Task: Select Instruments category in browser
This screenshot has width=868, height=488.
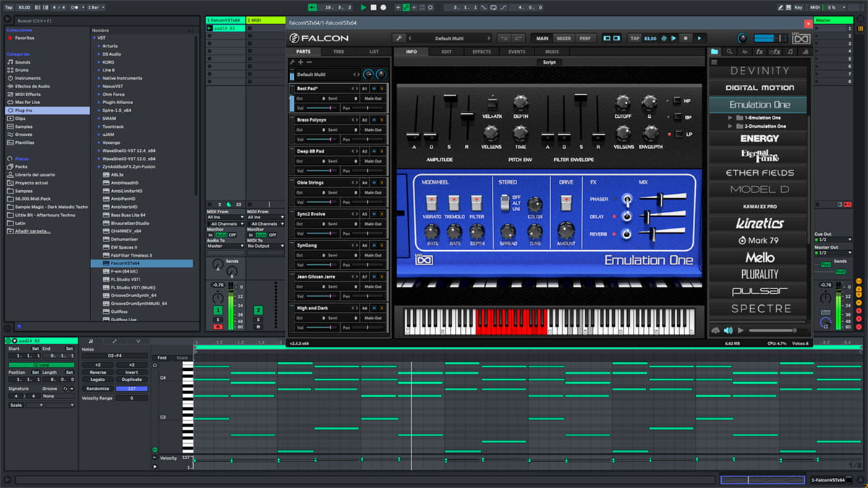Action: [27, 78]
